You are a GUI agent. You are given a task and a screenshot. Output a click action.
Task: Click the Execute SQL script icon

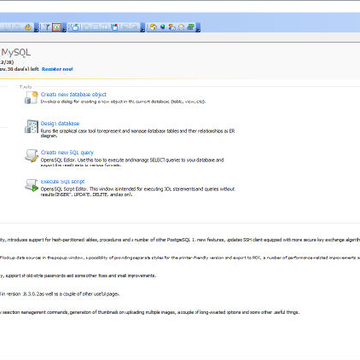pos(31,185)
